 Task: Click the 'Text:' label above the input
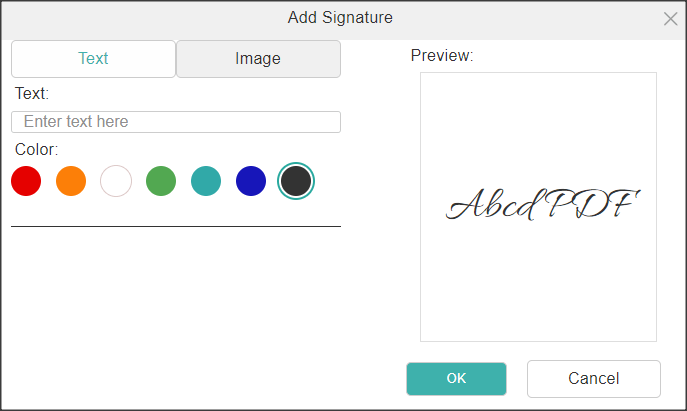tap(32, 94)
